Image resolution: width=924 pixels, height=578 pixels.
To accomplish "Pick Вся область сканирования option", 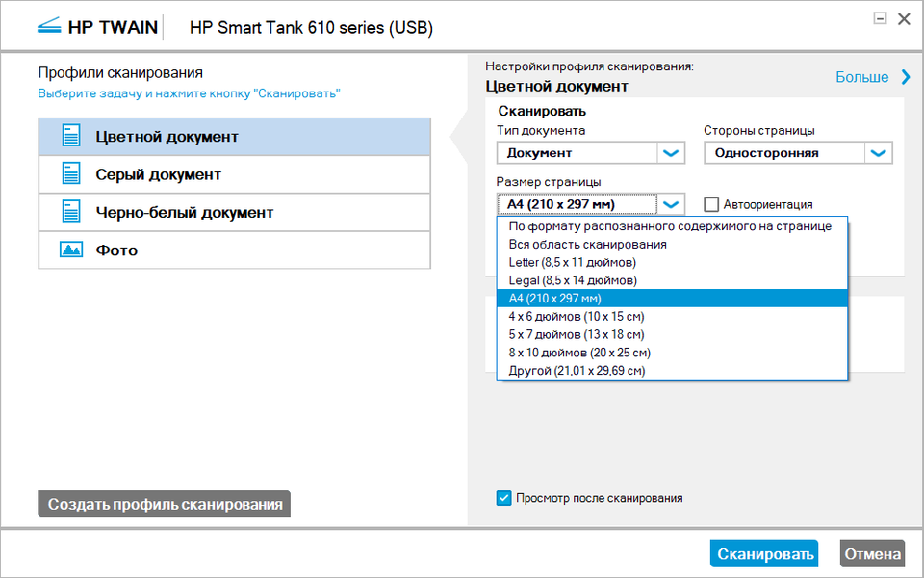I will point(587,244).
